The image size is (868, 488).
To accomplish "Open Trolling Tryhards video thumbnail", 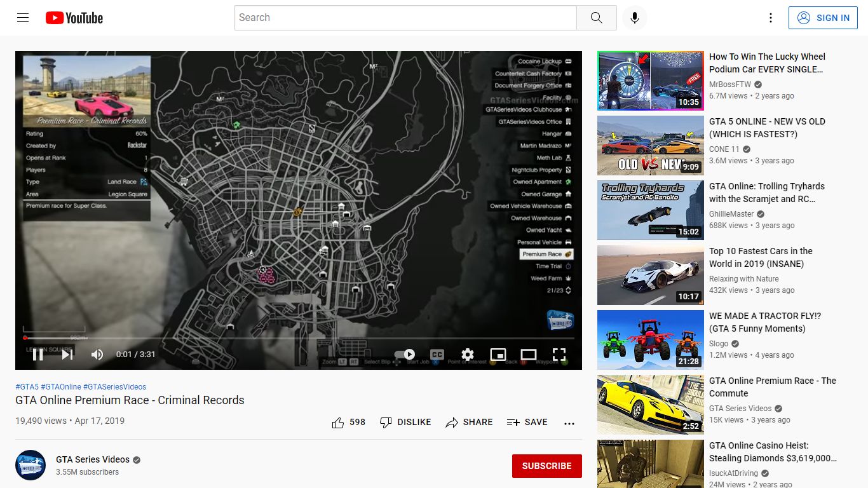I will tap(651, 210).
